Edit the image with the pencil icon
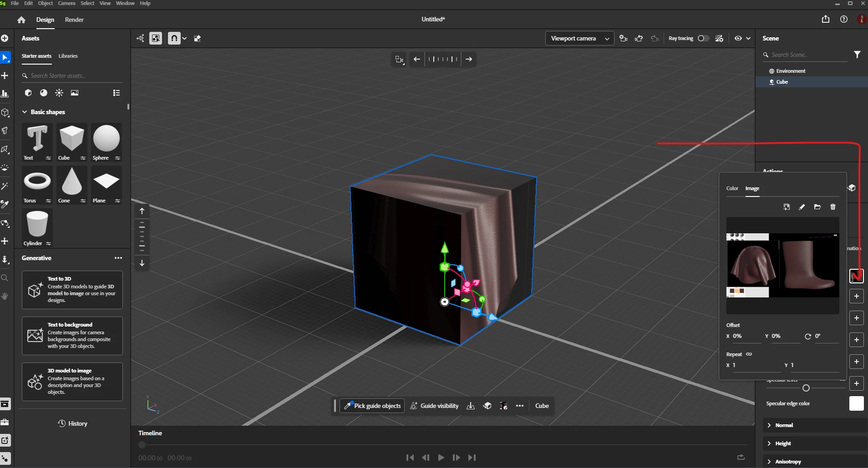This screenshot has width=868, height=468. pyautogui.click(x=802, y=207)
